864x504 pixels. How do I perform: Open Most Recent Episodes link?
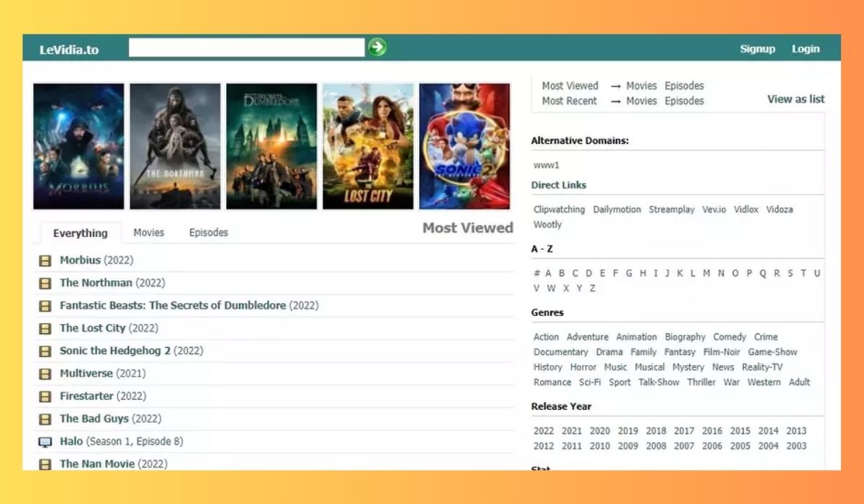[684, 101]
